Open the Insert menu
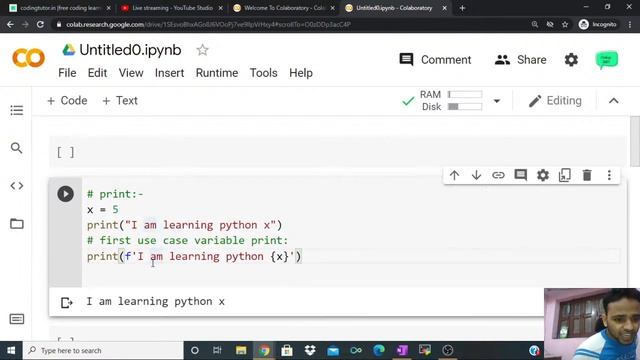The image size is (640, 360). 169,73
